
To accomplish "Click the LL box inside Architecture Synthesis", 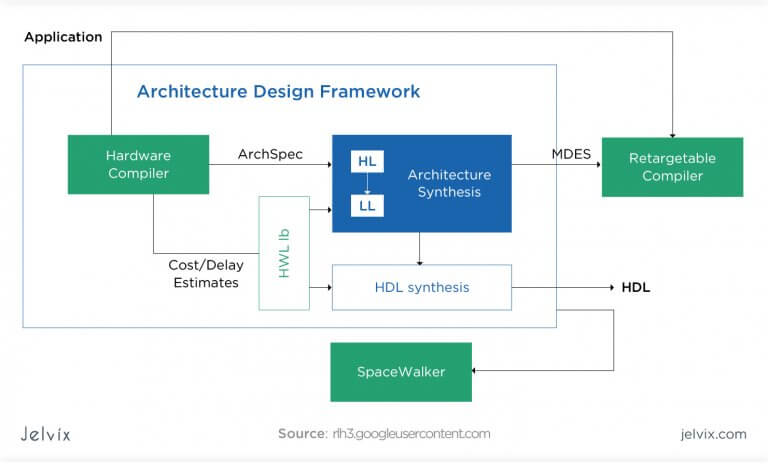I will point(367,205).
